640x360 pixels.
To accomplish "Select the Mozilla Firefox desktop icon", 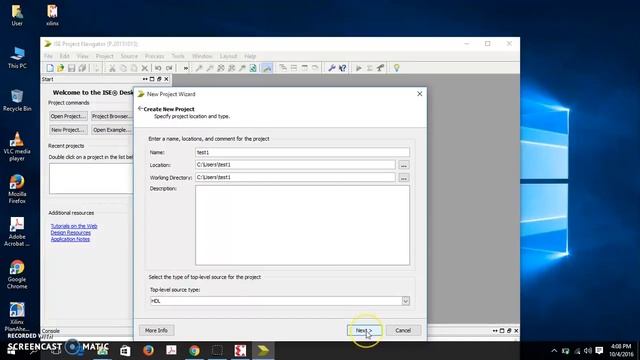I will 17,189.
